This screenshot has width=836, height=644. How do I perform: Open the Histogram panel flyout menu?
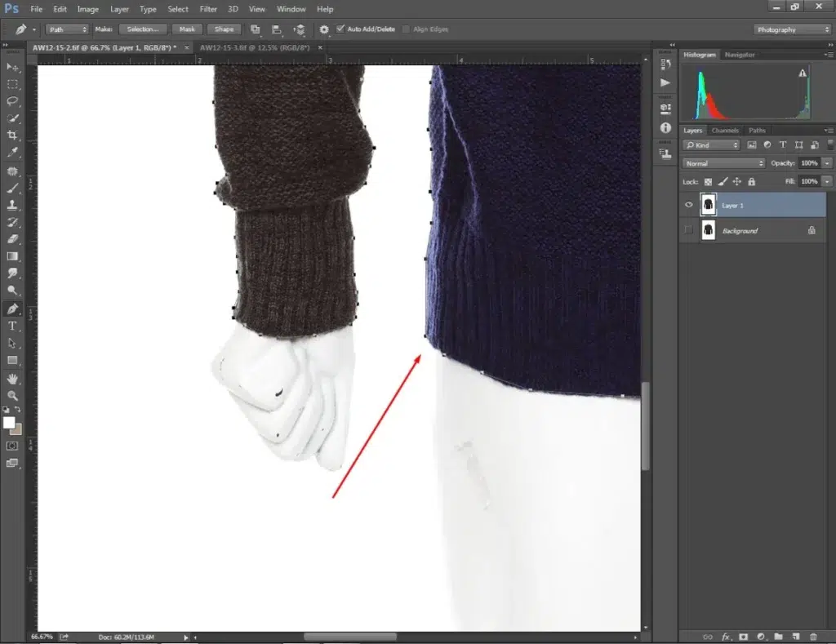(x=829, y=55)
